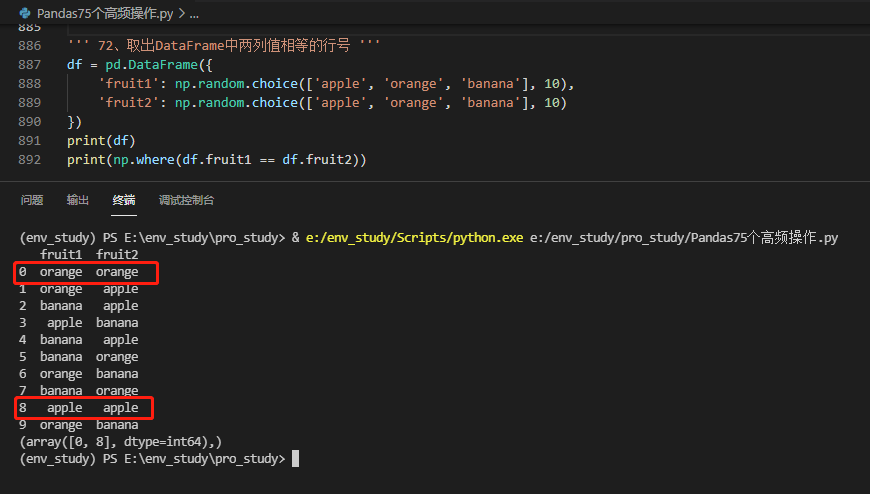Click output row 7 'banana orange'
The width and height of the screenshot is (870, 494).
click(78, 391)
